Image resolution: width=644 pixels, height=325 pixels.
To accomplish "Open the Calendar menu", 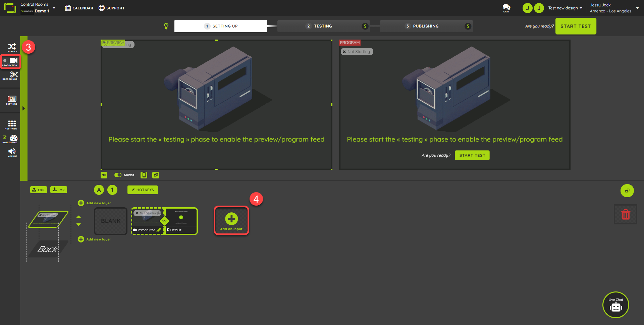I will tap(79, 8).
